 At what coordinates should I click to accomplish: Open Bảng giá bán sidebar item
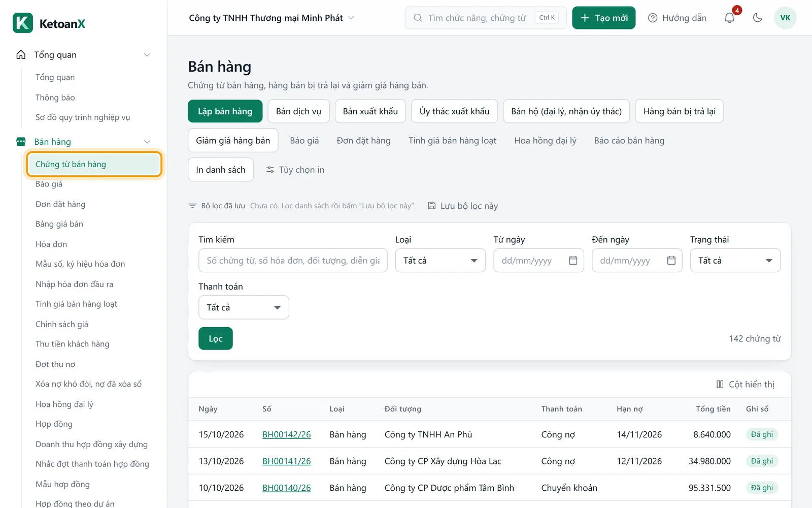[x=59, y=224]
